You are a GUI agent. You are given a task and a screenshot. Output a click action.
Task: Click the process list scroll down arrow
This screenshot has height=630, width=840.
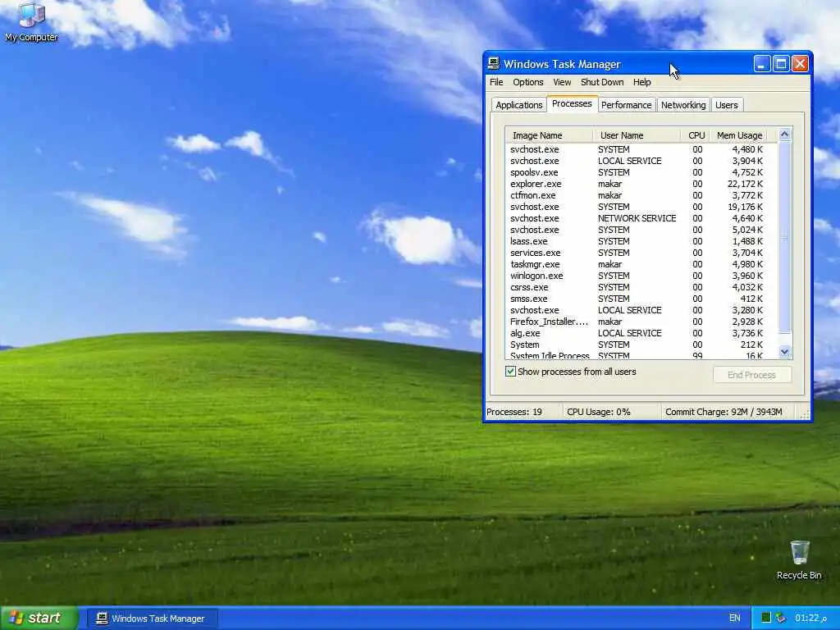(x=785, y=352)
